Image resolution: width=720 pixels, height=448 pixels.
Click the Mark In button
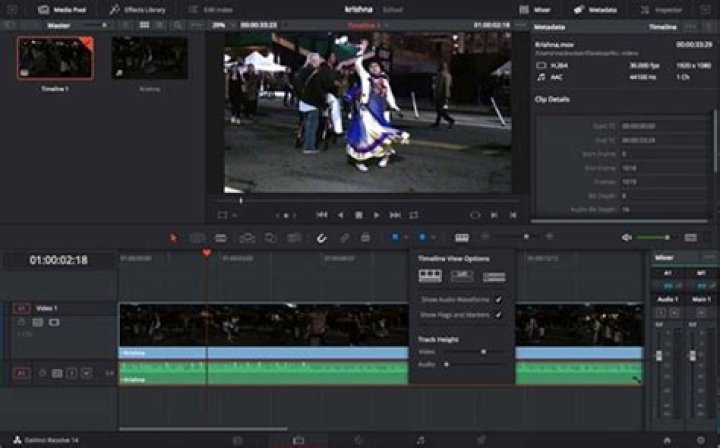[x=495, y=215]
